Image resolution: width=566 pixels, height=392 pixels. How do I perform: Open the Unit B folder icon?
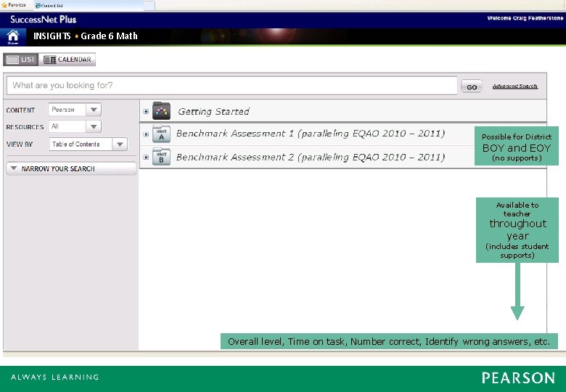[161, 157]
